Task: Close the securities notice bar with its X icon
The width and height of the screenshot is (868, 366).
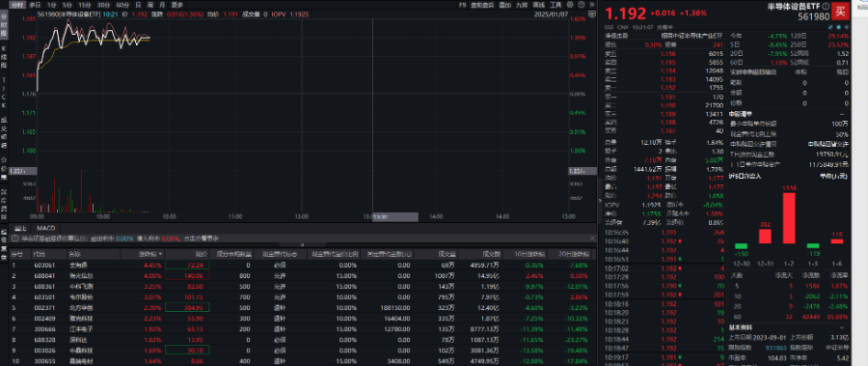Action: (x=592, y=238)
